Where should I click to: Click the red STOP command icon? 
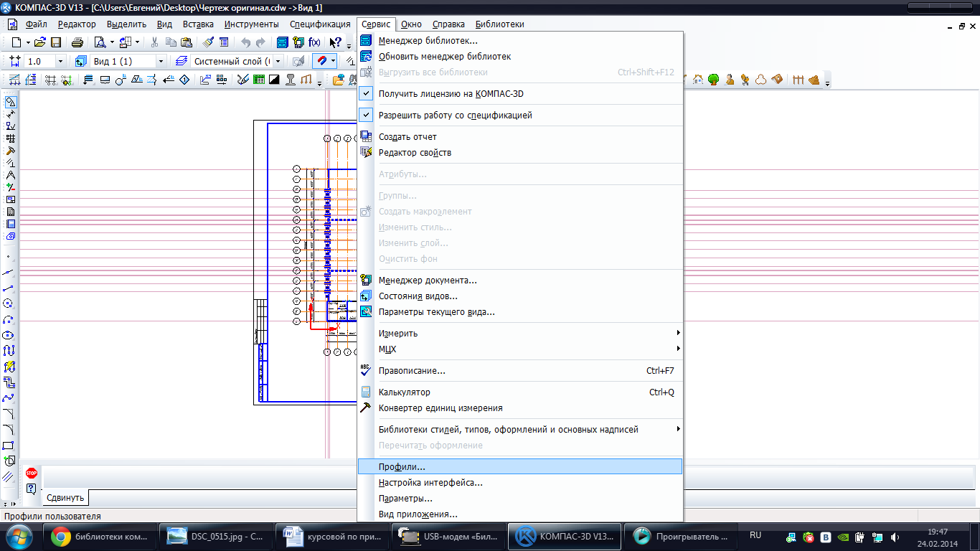coord(32,473)
